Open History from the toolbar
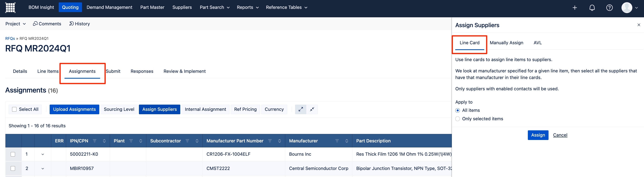 tap(80, 24)
